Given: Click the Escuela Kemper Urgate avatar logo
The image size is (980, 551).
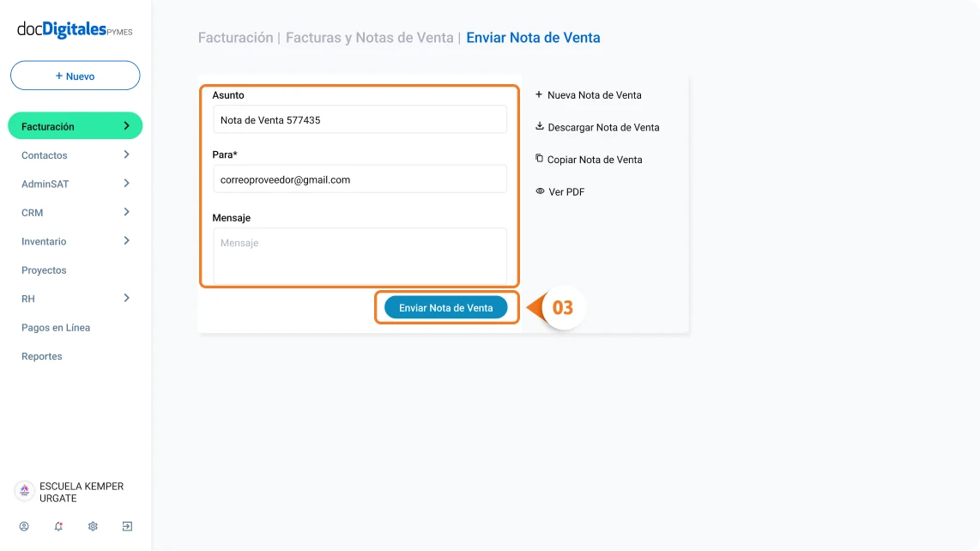Looking at the screenshot, I should coord(24,491).
